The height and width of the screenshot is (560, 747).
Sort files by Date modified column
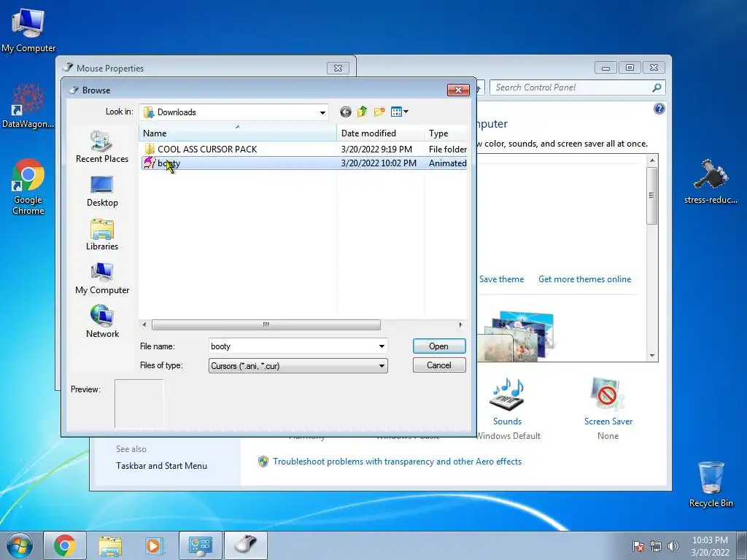point(380,133)
